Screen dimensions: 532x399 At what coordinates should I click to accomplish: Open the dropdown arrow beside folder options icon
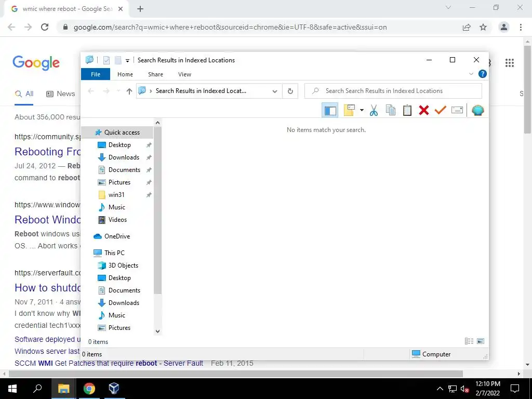click(x=362, y=110)
